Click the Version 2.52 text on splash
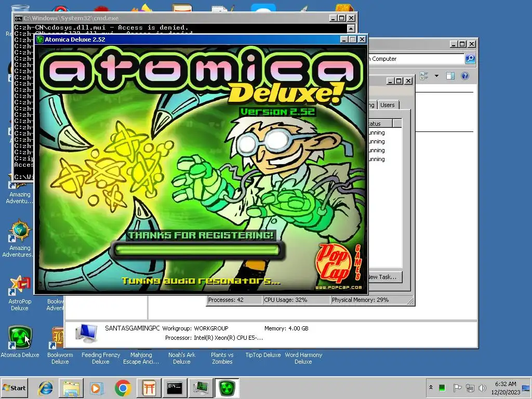Viewport: 532px width, 399px height. pos(277,112)
